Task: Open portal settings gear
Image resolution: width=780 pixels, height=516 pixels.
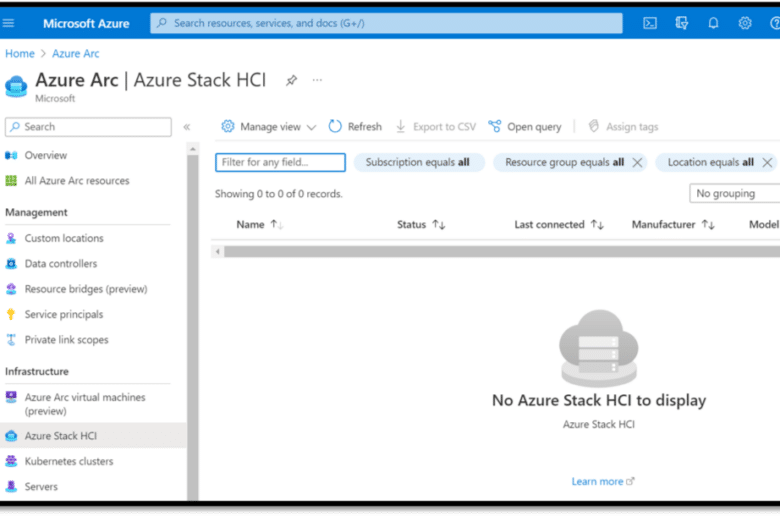Action: (x=745, y=23)
